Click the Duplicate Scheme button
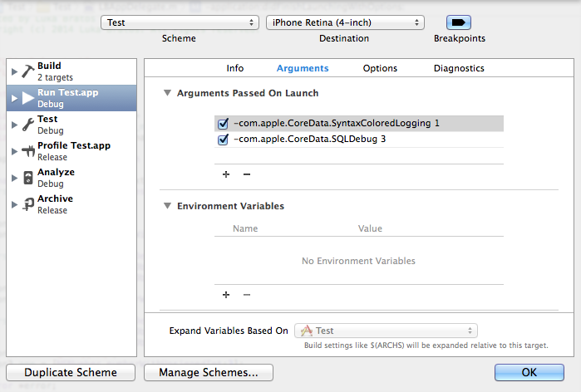Image resolution: width=581 pixels, height=392 pixels. coord(71,372)
